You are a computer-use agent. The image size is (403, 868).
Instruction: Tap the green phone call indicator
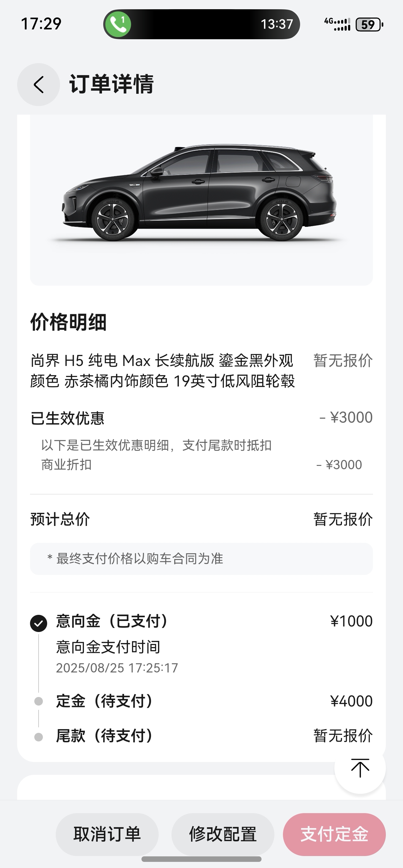[x=118, y=24]
